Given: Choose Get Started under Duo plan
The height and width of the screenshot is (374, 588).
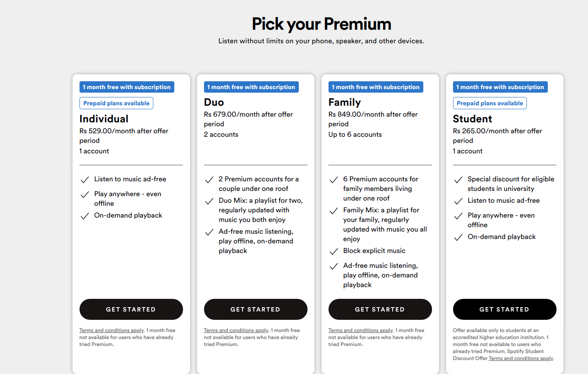Looking at the screenshot, I should pos(256,309).
